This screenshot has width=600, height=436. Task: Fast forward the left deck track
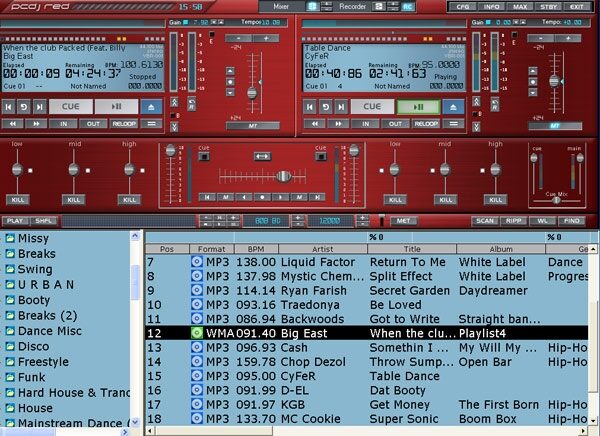pos(36,124)
